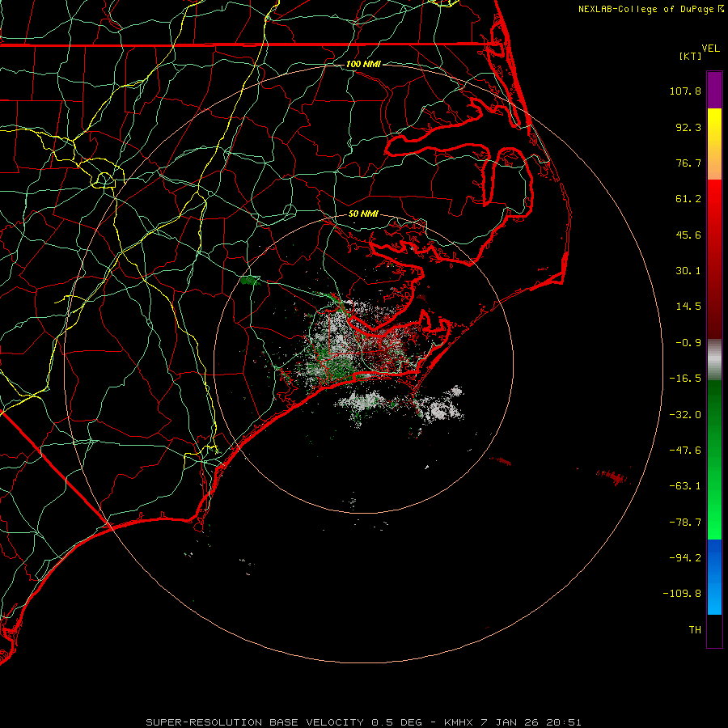Select the -47.6 velocity scale value

(685, 451)
